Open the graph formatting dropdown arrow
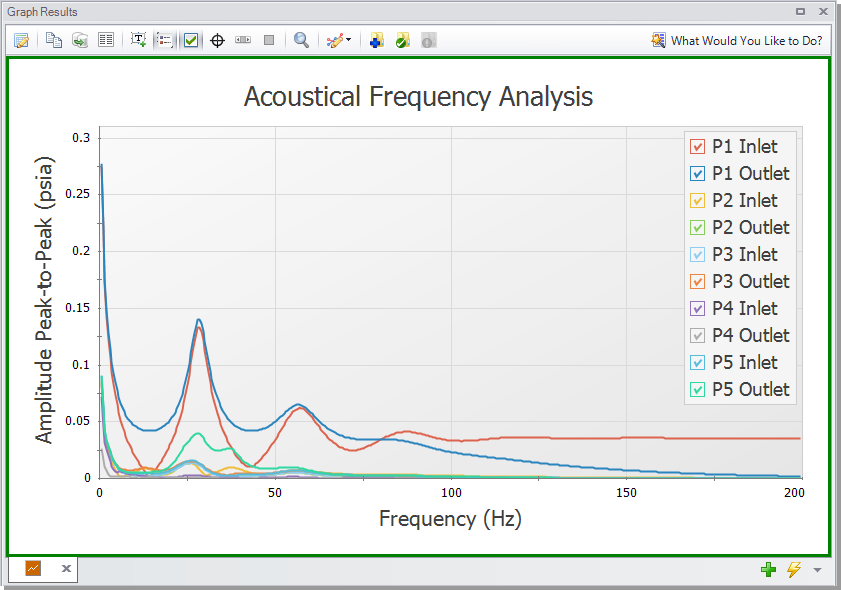Viewport: 841px width, 590px height. click(x=349, y=40)
